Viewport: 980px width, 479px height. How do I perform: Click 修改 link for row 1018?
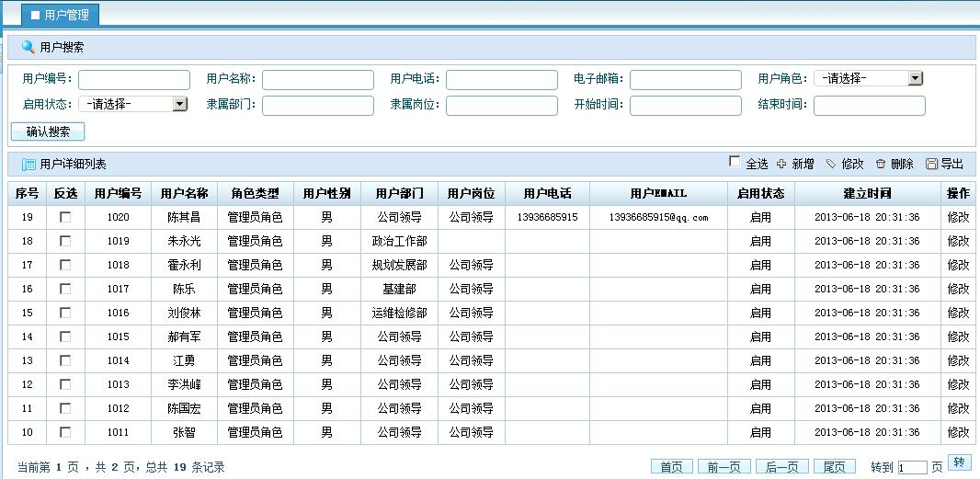[x=958, y=265]
